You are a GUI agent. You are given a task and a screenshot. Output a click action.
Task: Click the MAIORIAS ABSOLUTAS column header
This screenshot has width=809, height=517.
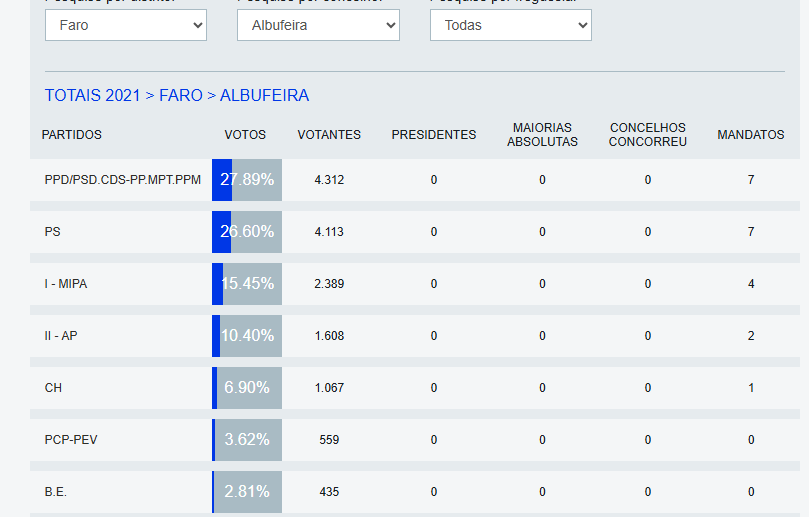542,135
